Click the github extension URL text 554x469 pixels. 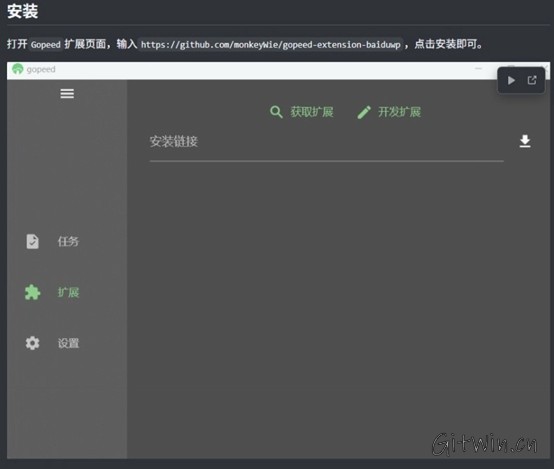click(x=271, y=45)
